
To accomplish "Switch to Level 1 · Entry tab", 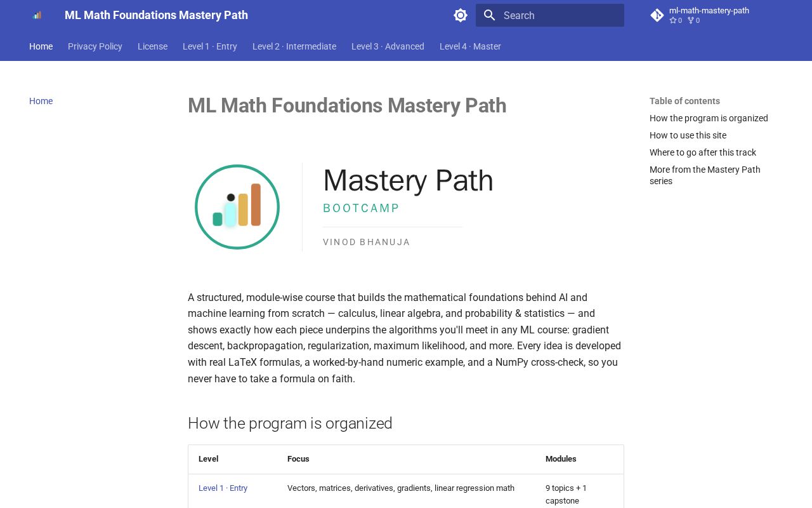I will (210, 46).
